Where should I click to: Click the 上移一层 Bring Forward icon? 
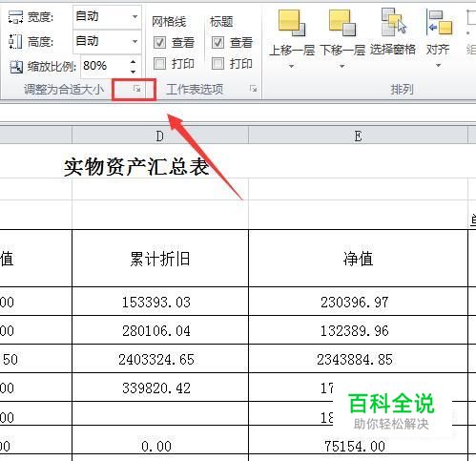coord(292,23)
